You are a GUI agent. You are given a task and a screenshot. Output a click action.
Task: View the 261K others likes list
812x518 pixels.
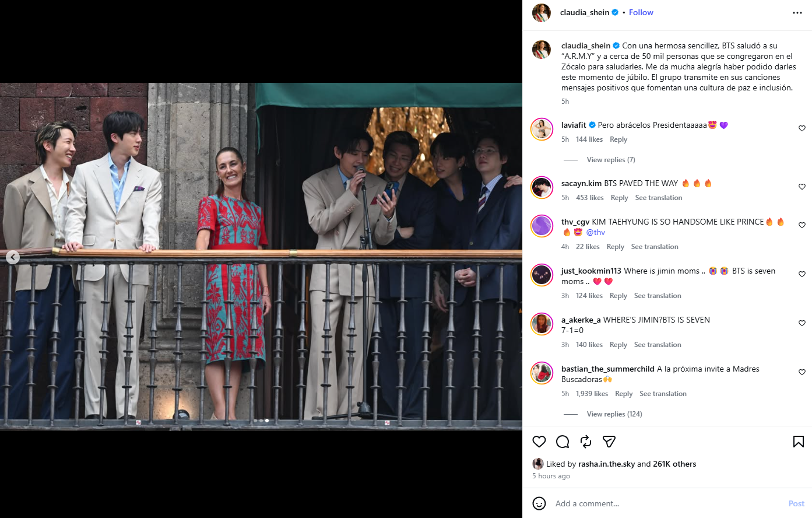pyautogui.click(x=674, y=464)
